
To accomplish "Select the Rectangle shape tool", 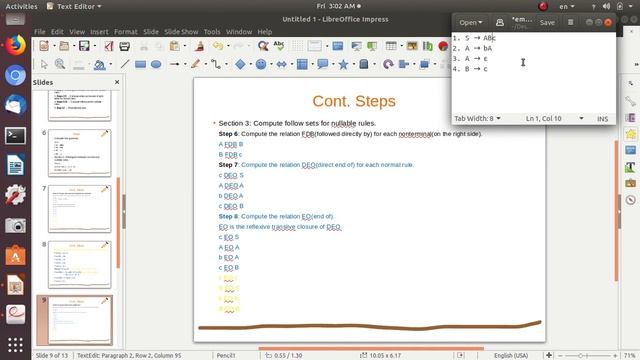I will point(140,64).
